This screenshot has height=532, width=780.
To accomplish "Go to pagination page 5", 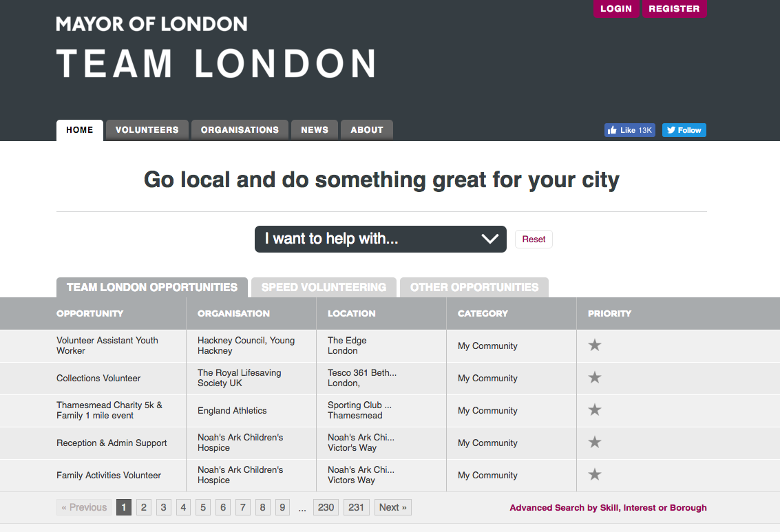I will click(203, 507).
